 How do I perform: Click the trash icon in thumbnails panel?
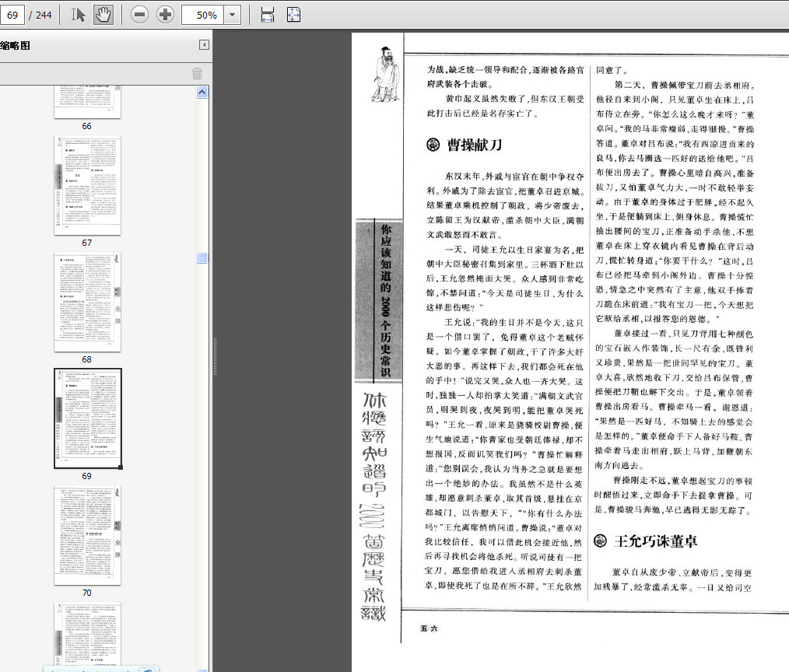[x=198, y=73]
